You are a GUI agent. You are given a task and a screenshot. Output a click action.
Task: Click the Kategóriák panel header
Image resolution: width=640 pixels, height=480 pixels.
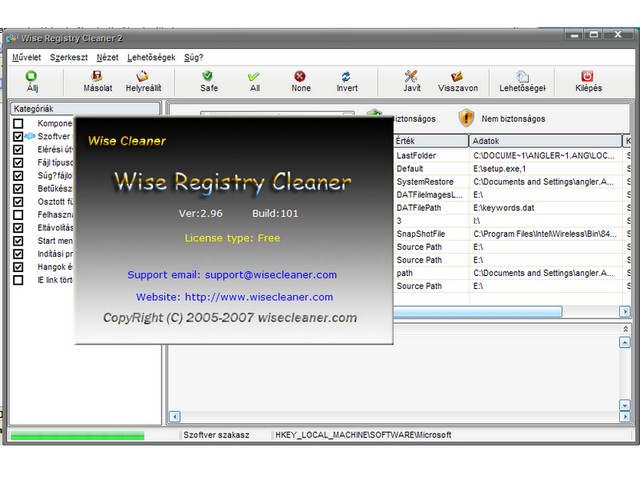coord(84,109)
